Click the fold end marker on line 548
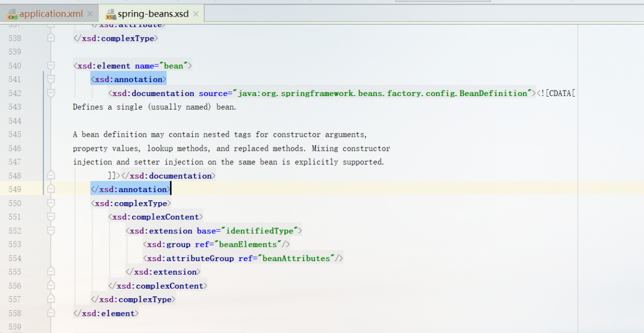The height and width of the screenshot is (333, 644). point(51,176)
